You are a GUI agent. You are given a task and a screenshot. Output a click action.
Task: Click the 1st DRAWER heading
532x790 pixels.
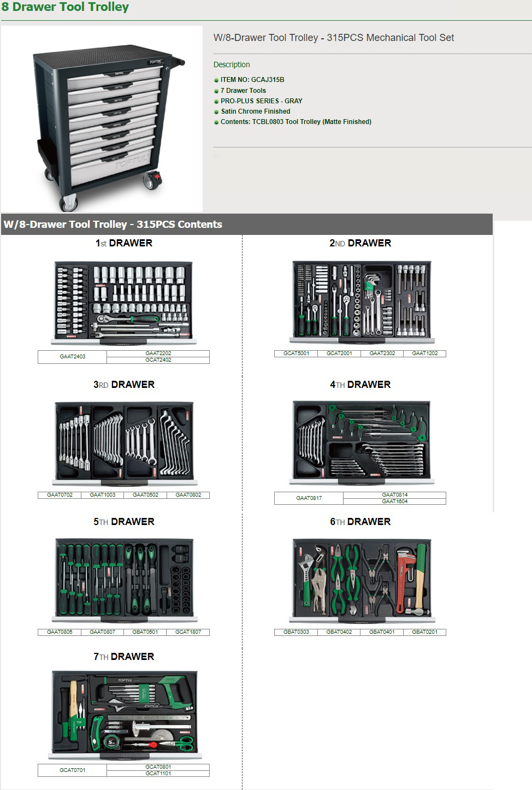(123, 243)
